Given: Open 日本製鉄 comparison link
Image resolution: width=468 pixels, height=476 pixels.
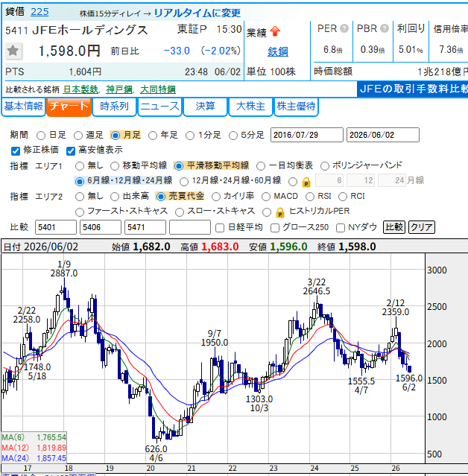Looking at the screenshot, I should [x=80, y=89].
